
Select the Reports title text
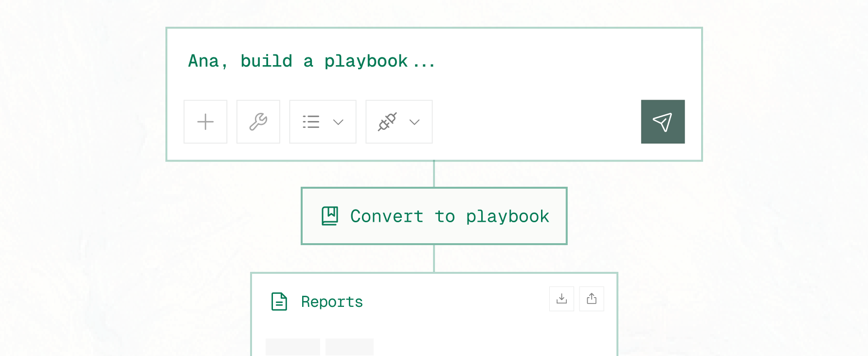[332, 302]
